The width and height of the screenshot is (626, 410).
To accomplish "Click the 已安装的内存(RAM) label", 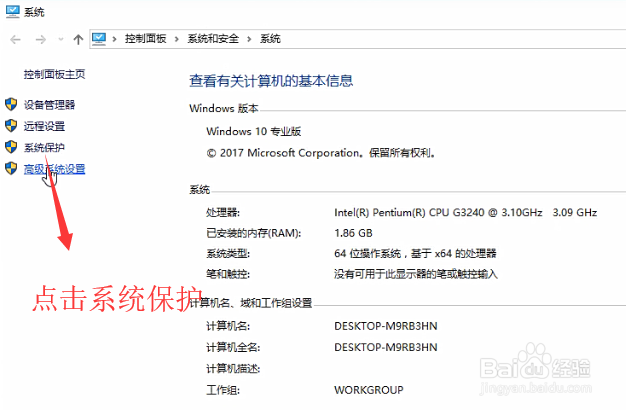I will coord(254,233).
